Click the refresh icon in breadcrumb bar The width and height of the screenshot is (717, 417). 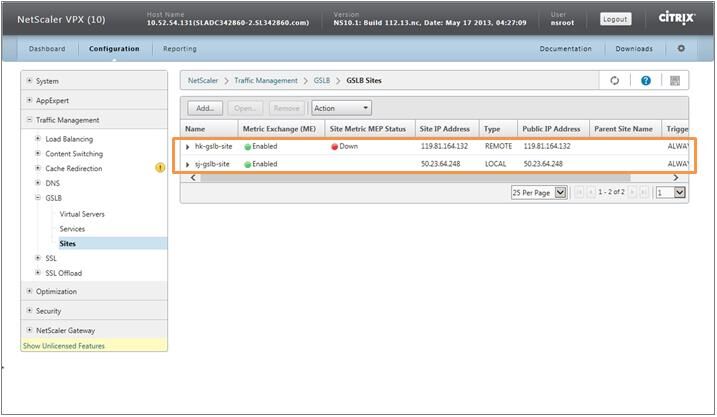(615, 81)
